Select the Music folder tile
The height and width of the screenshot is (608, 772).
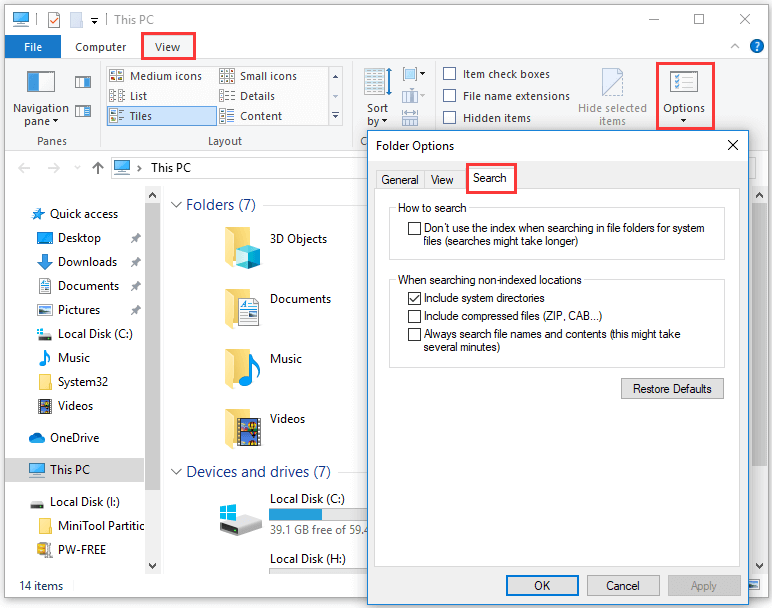[x=263, y=368]
